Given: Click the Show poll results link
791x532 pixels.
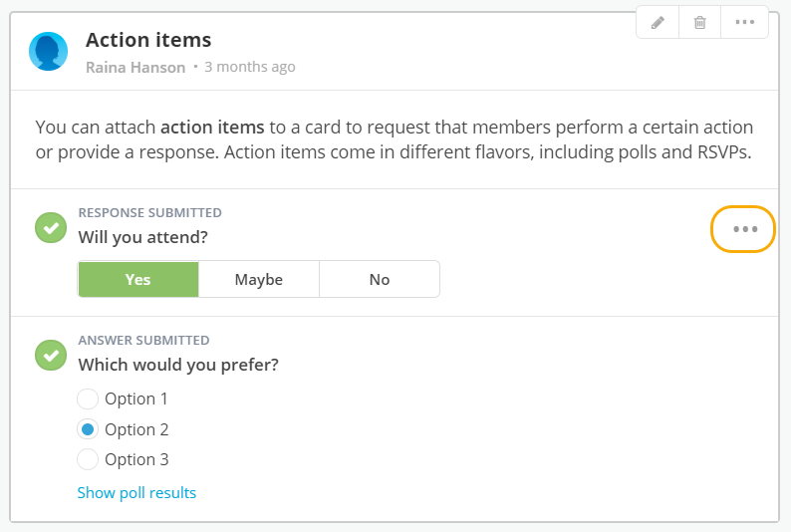Looking at the screenshot, I should click(x=136, y=493).
